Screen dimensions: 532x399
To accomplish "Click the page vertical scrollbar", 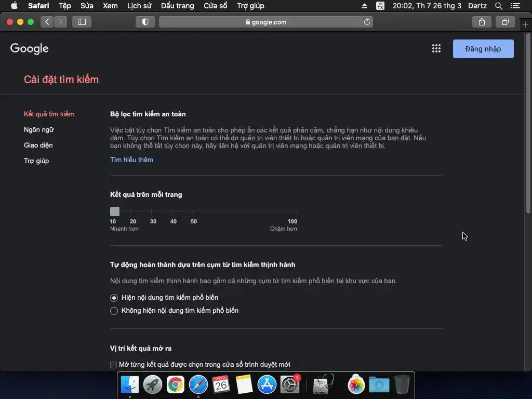I will (528, 124).
